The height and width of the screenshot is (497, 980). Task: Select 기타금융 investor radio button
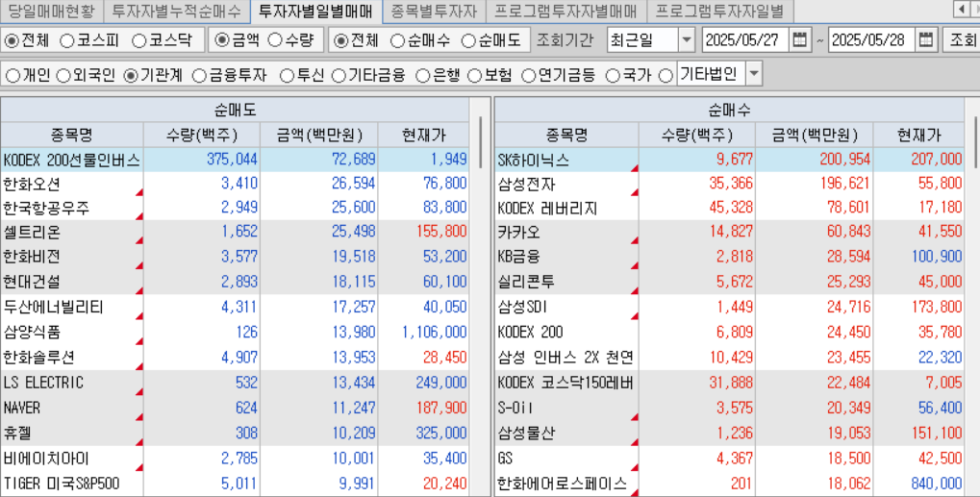click(339, 76)
